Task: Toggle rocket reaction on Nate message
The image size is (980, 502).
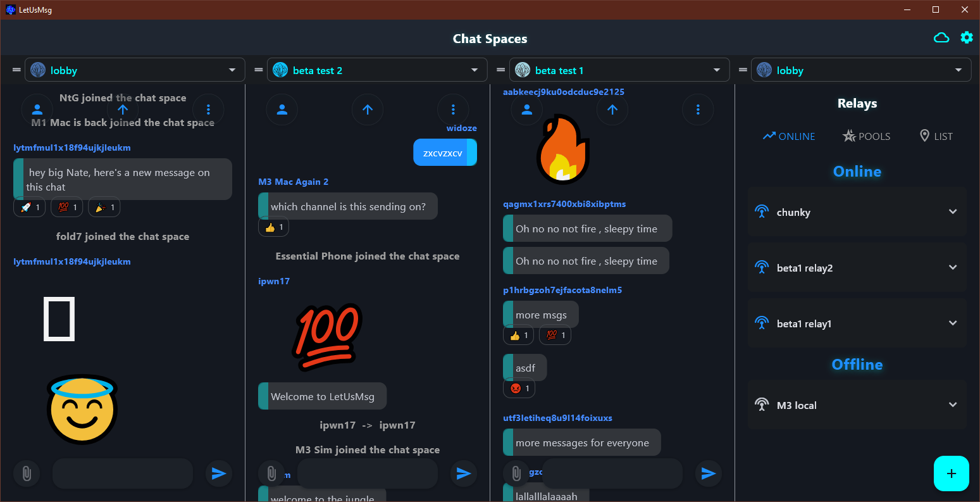Action: 30,208
